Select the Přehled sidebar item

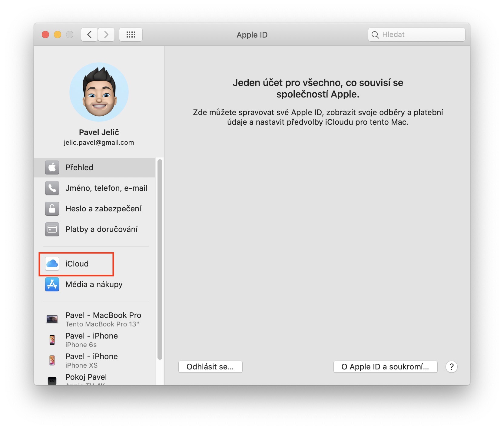click(94, 167)
